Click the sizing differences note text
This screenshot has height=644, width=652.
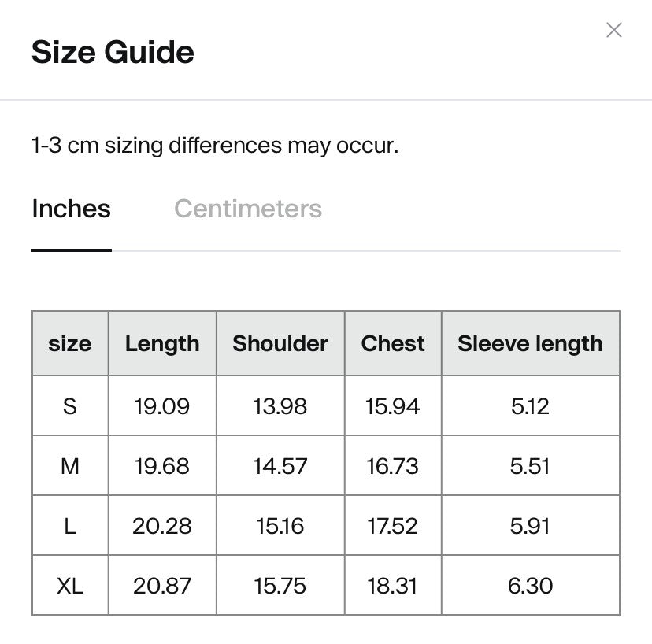coord(215,146)
